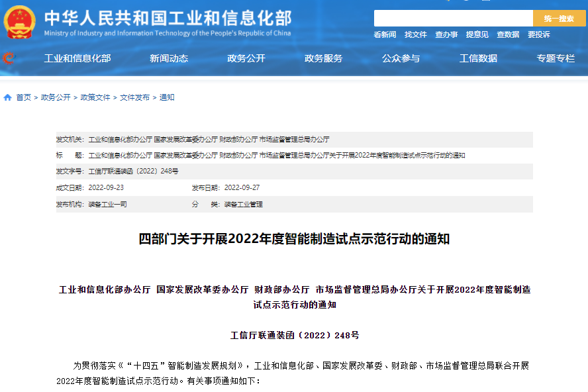Click the national emblem icon

pos(22,22)
